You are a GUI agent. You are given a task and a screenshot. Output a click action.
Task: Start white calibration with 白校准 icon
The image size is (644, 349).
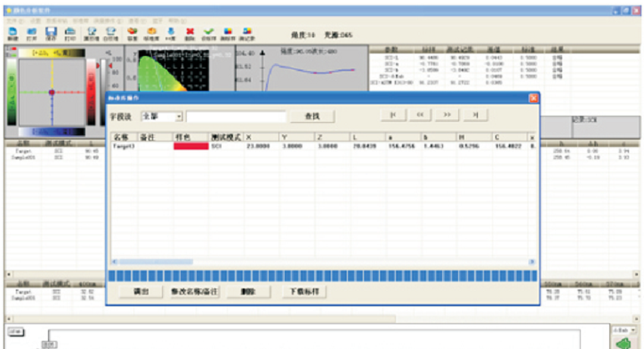coord(110,34)
